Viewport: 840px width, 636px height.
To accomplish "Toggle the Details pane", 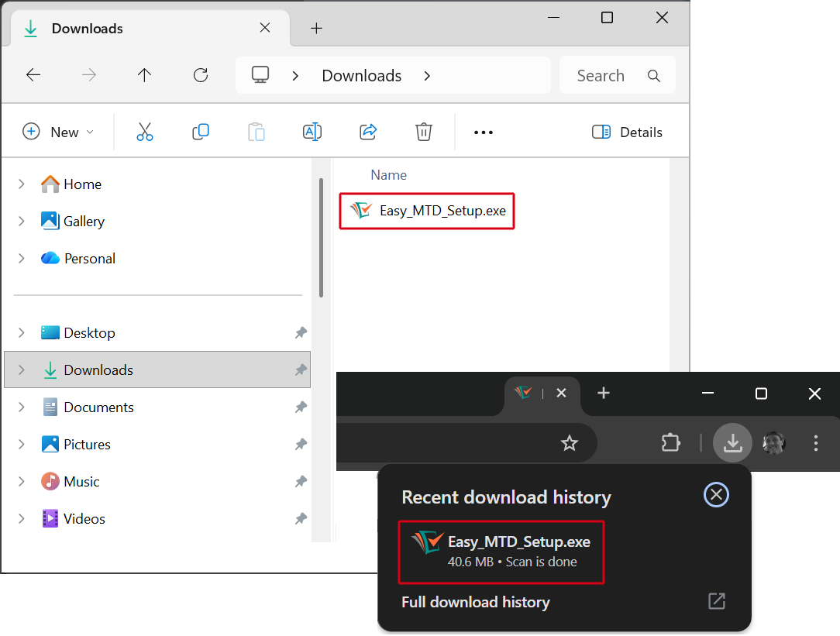I will 627,132.
